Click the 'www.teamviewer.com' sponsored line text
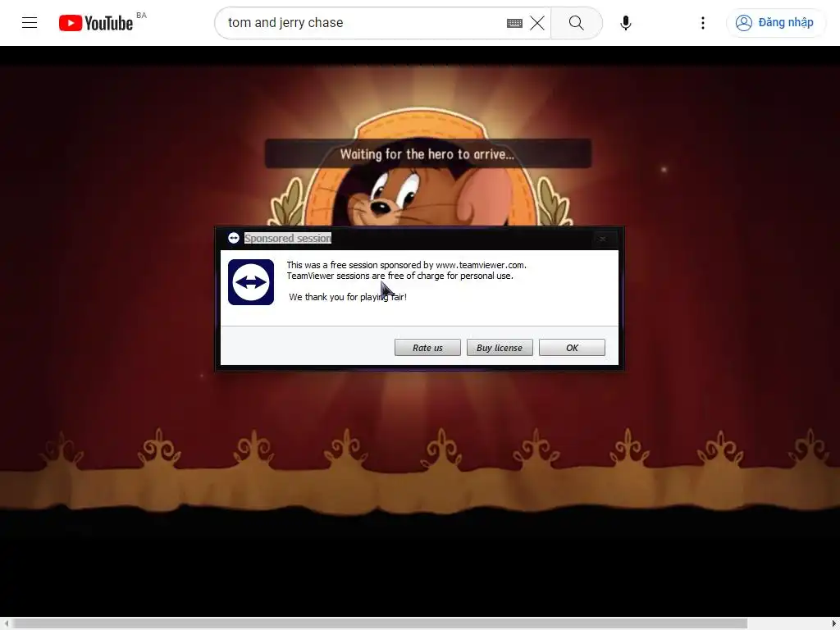The image size is (840, 630). coord(406,265)
